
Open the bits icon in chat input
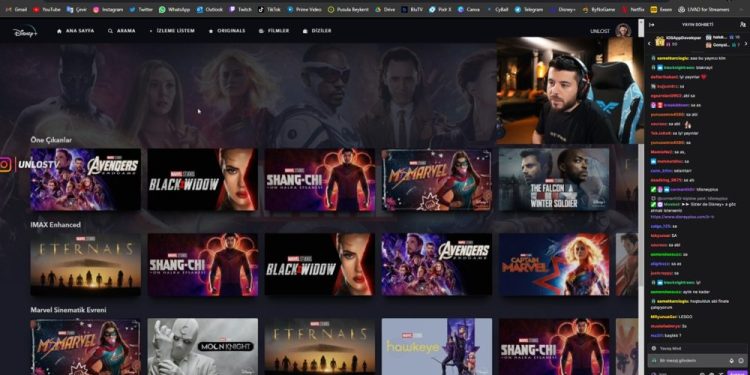[x=731, y=360]
